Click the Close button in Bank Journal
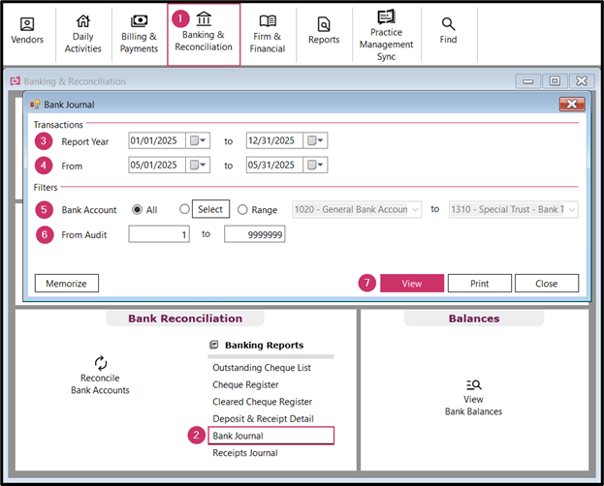604x486 pixels. tap(547, 283)
